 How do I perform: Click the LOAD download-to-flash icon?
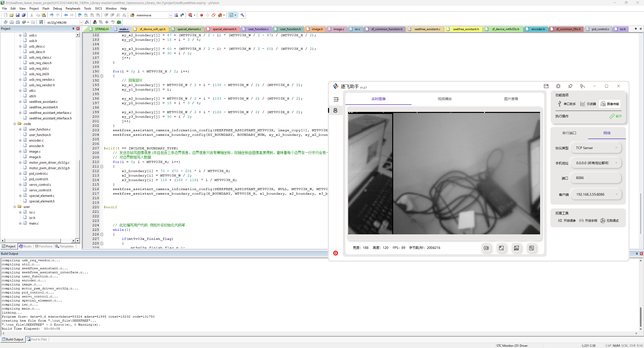tap(41, 22)
